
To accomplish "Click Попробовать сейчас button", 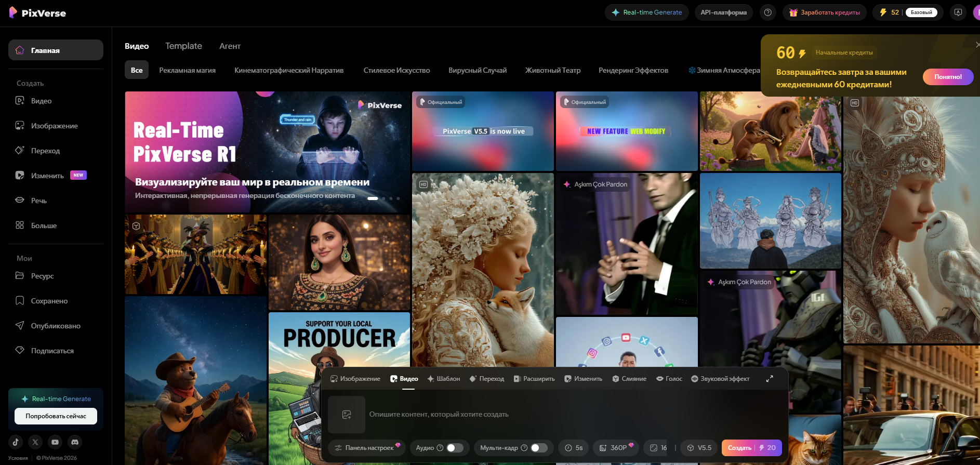I will [x=56, y=416].
